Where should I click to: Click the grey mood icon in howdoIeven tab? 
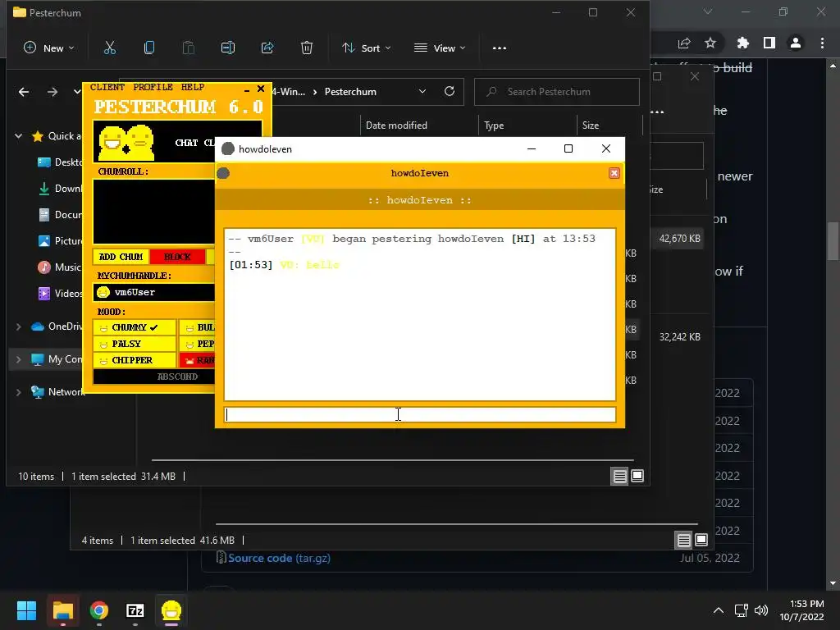coord(223,173)
